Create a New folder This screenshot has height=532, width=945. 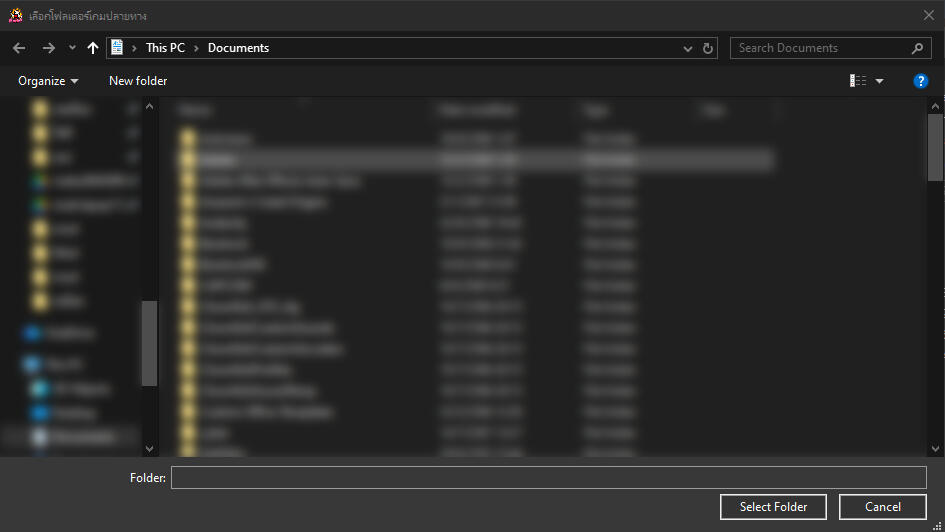pyautogui.click(x=138, y=81)
